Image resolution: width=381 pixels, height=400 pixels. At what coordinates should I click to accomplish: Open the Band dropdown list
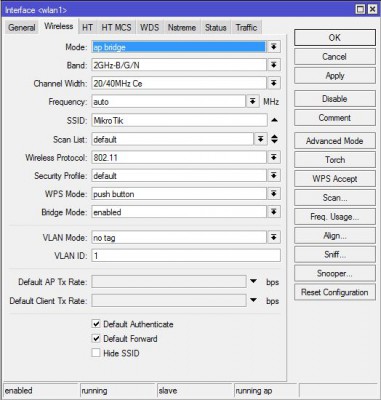tap(274, 65)
